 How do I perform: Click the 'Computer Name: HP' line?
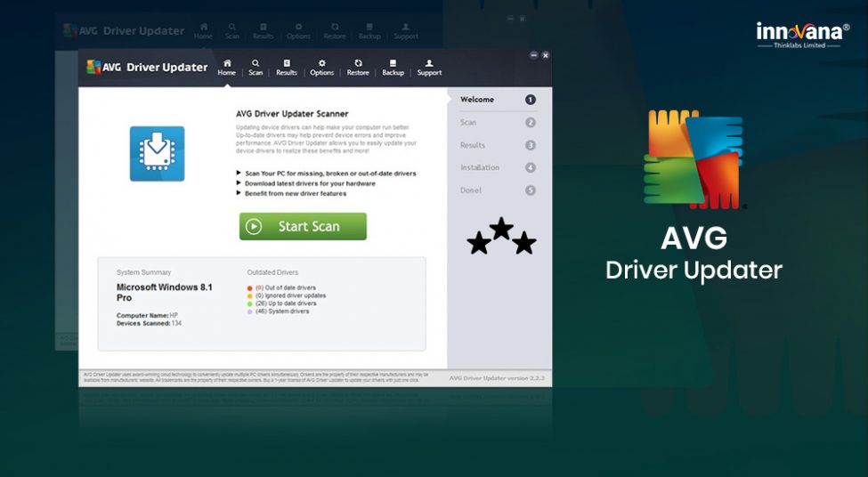[x=147, y=315]
